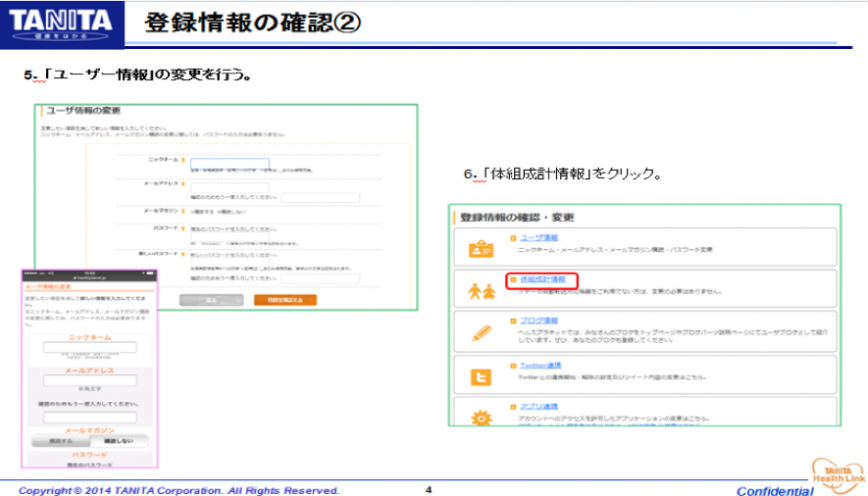
Task: Click the nickname field in desktop form
Action: point(230,164)
